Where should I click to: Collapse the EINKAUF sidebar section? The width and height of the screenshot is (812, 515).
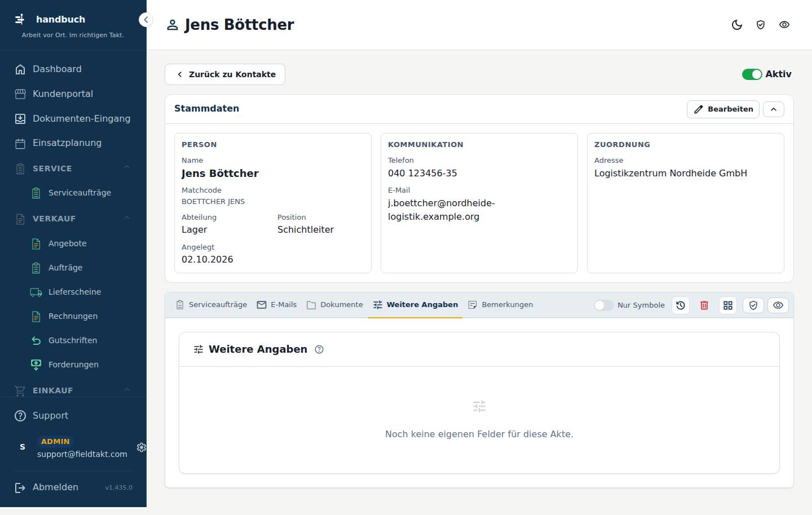[73, 390]
